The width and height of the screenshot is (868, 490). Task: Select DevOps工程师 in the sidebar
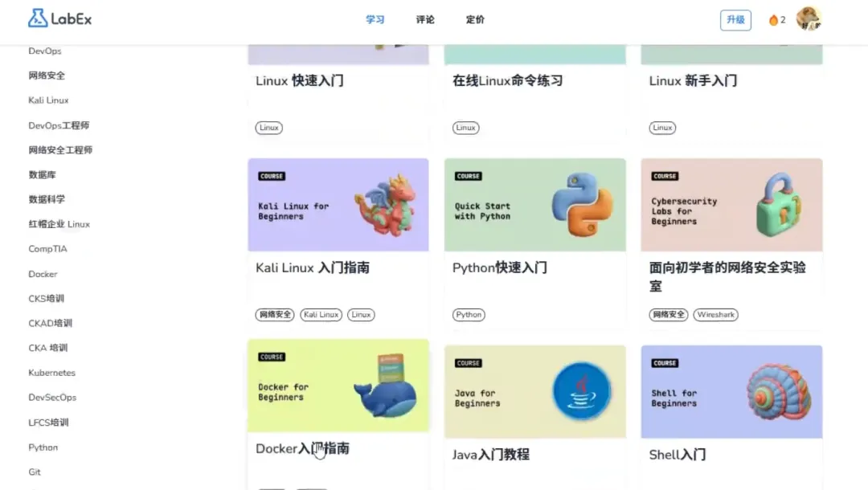tap(59, 125)
